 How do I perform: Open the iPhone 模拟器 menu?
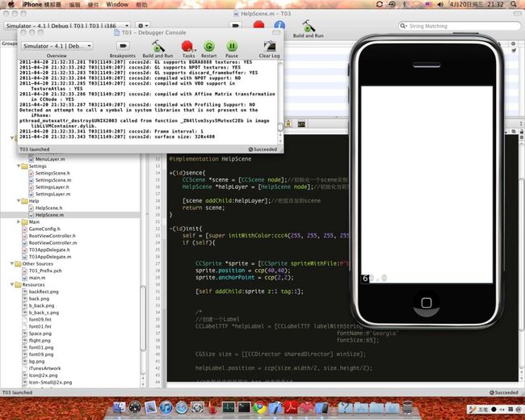point(34,4)
